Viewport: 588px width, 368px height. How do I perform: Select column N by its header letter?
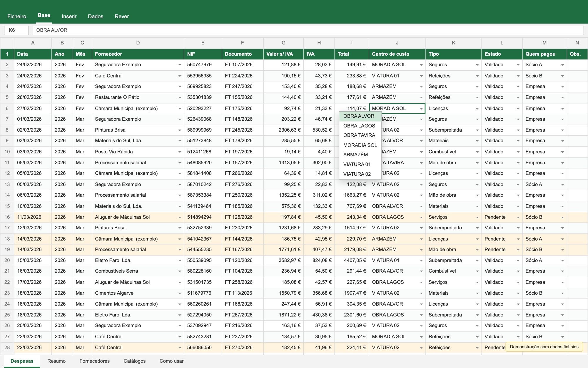[577, 43]
